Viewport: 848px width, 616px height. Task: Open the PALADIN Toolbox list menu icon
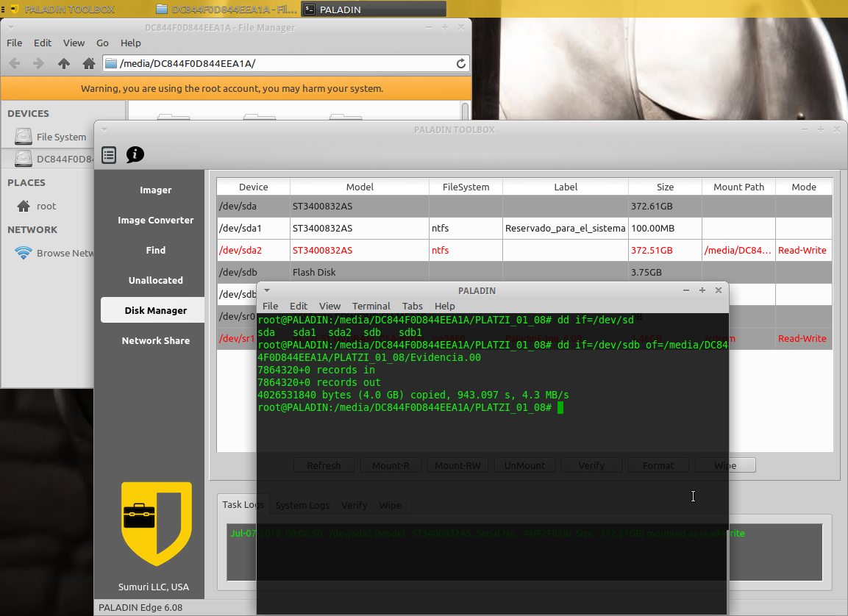pos(109,155)
